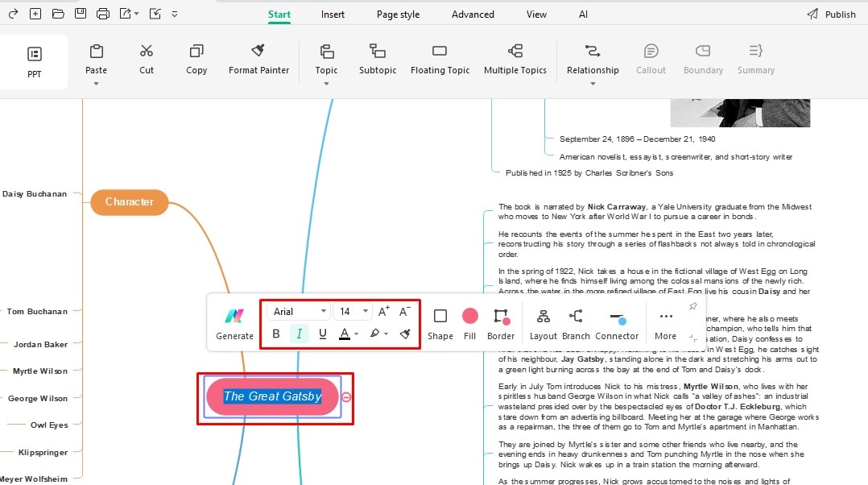Click the Callout tool
This screenshot has width=868, height=485.
(x=651, y=59)
